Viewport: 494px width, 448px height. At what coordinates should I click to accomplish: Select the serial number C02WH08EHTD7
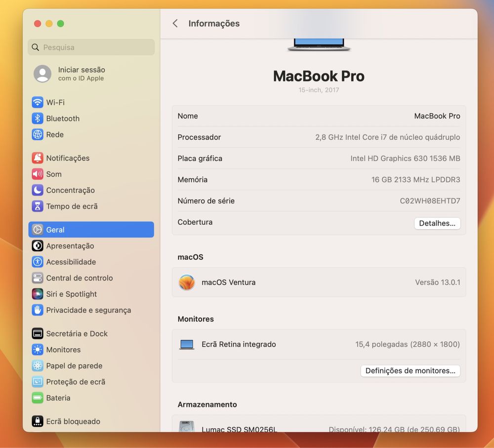[x=430, y=201]
